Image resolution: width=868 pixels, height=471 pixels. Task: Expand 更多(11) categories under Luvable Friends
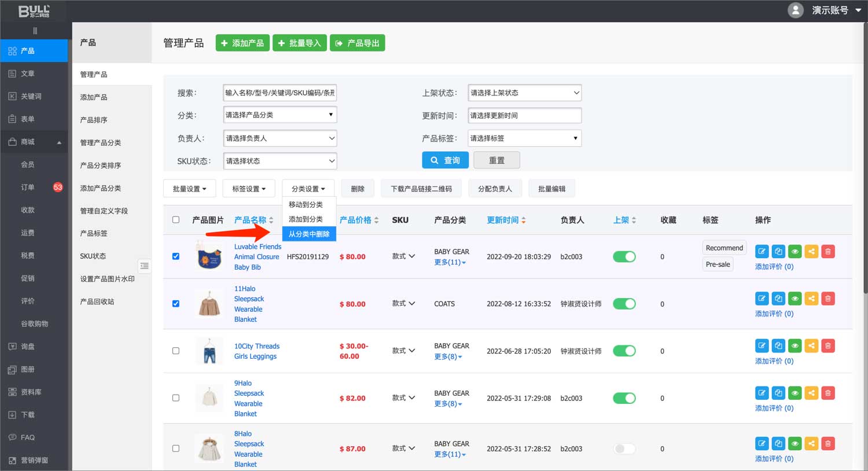[x=450, y=263]
